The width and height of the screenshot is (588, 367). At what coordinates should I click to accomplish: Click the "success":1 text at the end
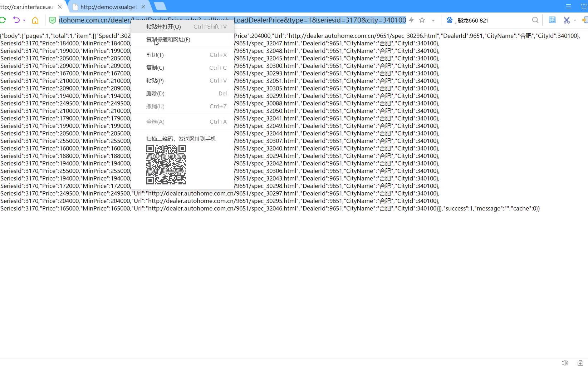(x=459, y=209)
